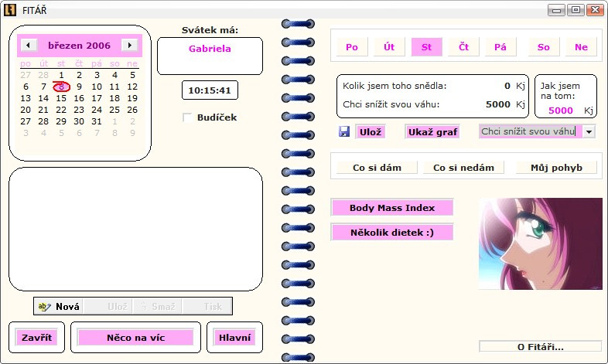The image size is (608, 364).
Task: Go to Hlavní main page
Action: pos(234,337)
